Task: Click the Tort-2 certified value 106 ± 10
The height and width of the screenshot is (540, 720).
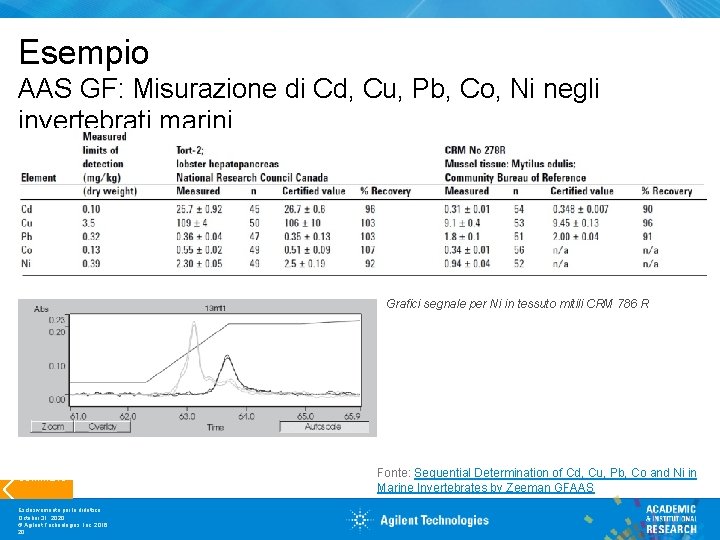Action: tap(302, 223)
